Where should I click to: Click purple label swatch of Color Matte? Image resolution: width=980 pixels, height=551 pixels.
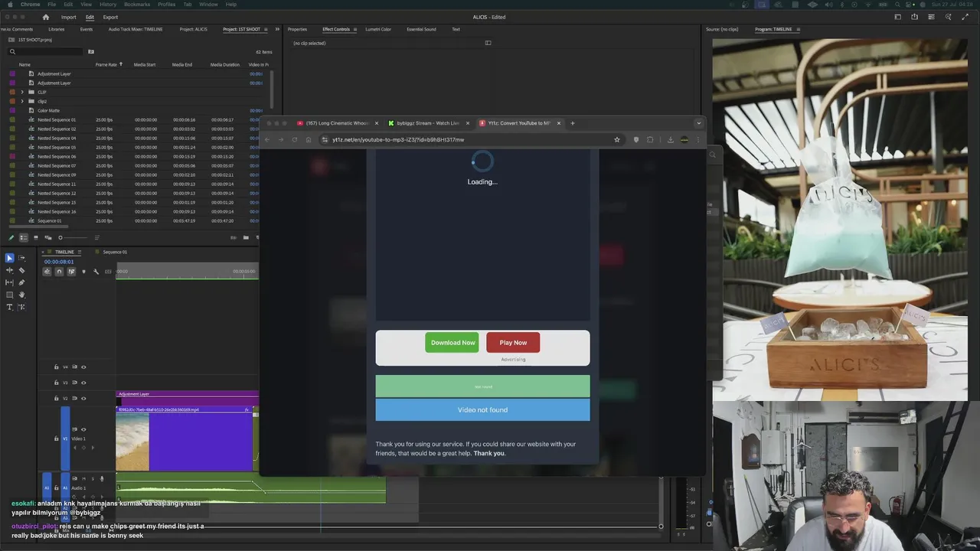coord(12,110)
